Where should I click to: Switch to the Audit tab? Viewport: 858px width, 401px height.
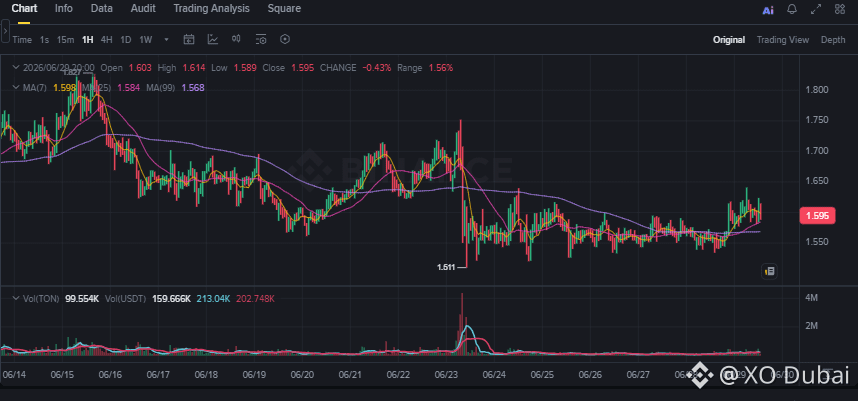pos(143,9)
